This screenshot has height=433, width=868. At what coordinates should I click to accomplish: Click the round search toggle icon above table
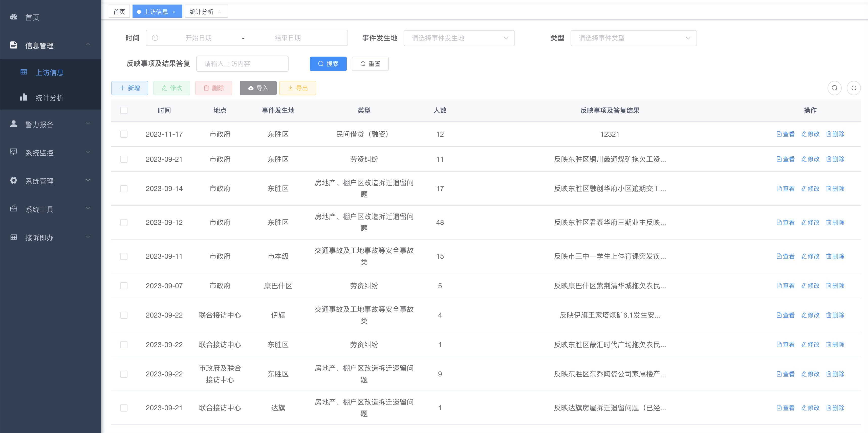(x=834, y=88)
